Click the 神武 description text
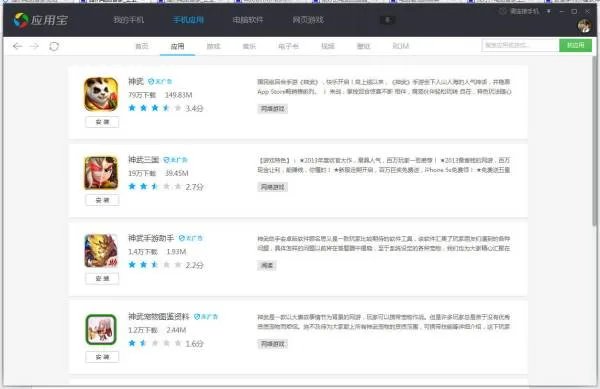Viewport: 600px width, 389px height. click(x=384, y=87)
